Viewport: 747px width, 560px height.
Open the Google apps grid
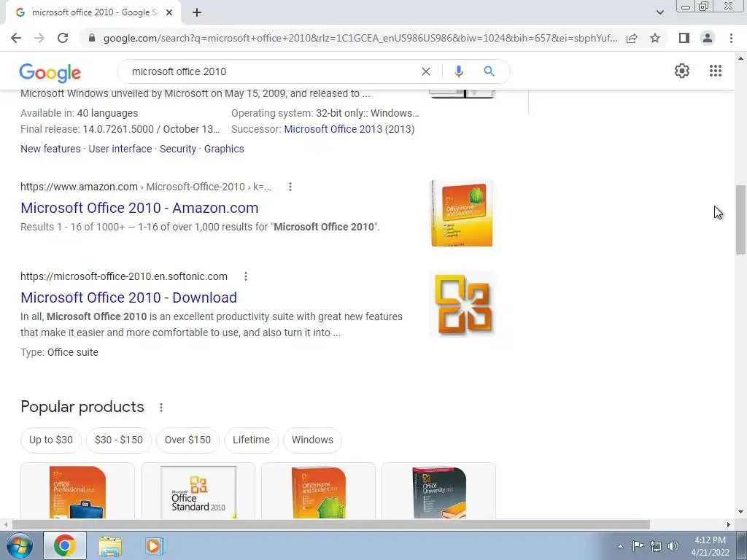tap(715, 71)
